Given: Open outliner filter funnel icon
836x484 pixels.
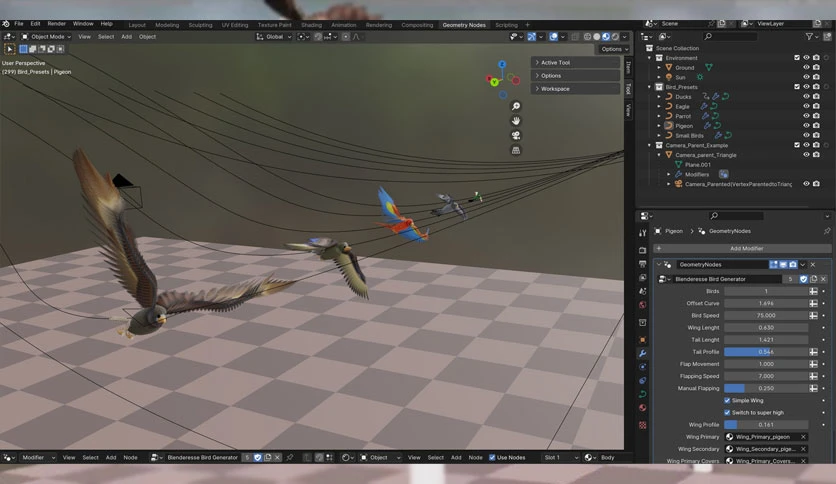Looking at the screenshot, I should [809, 36].
